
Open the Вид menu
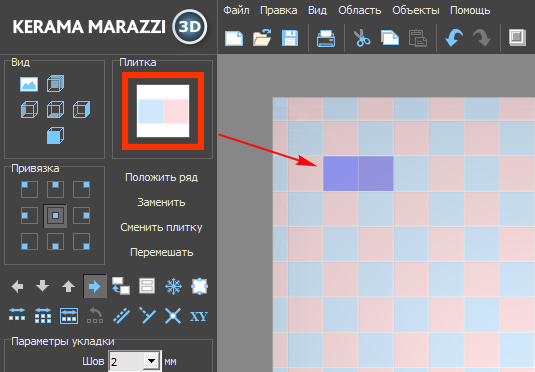[x=317, y=11]
